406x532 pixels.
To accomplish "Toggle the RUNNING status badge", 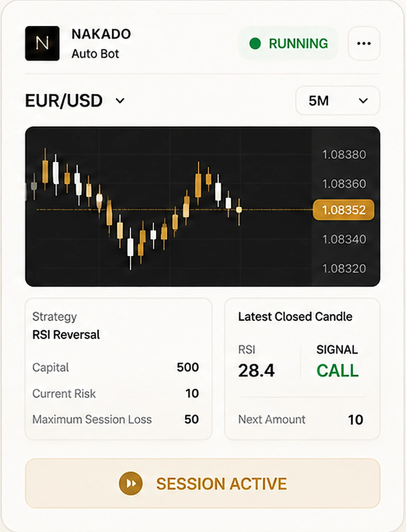I will pyautogui.click(x=288, y=43).
